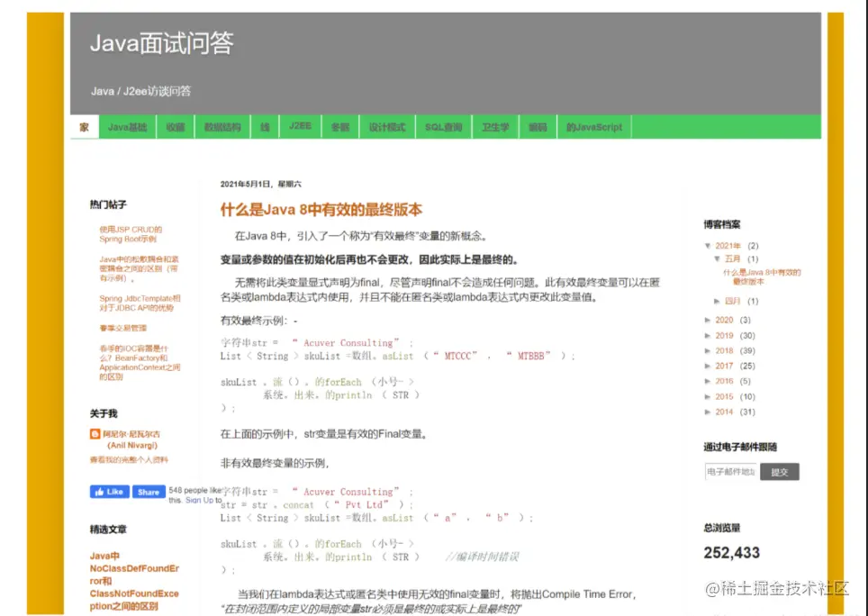
Task: Expand the 2018 archive triangle
Action: pos(708,351)
